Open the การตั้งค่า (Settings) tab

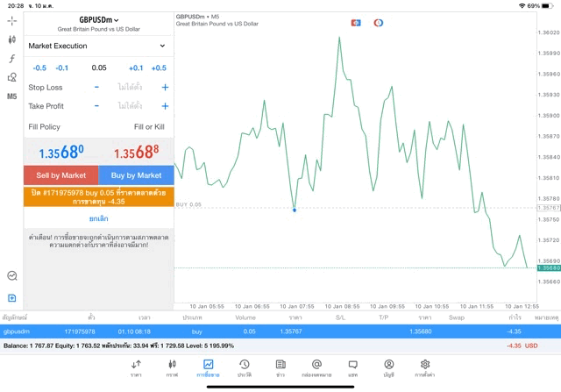tap(424, 367)
